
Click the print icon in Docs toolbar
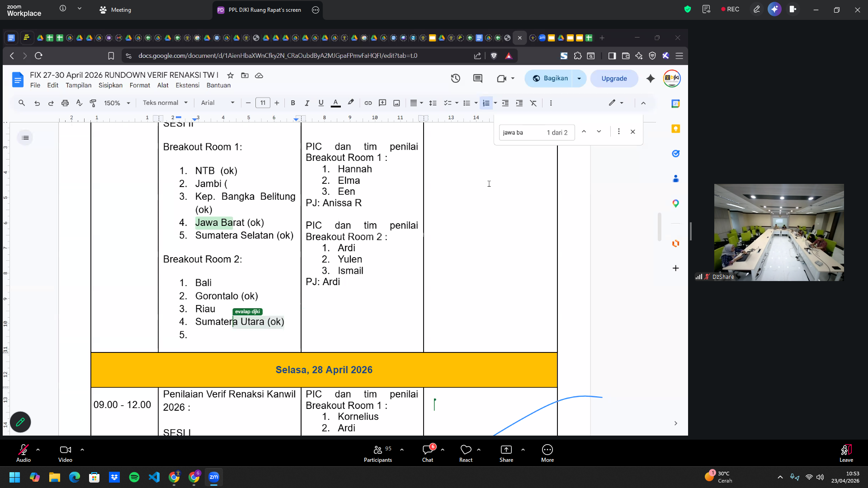pyautogui.click(x=65, y=103)
